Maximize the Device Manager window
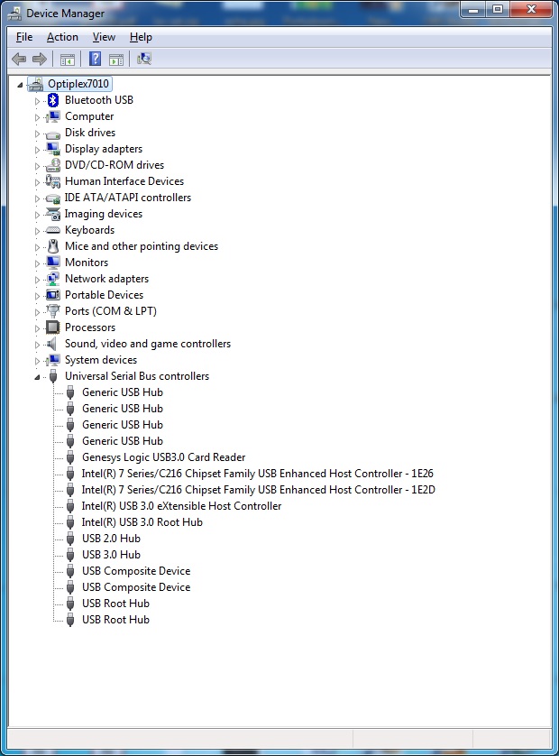 pyautogui.click(x=498, y=9)
